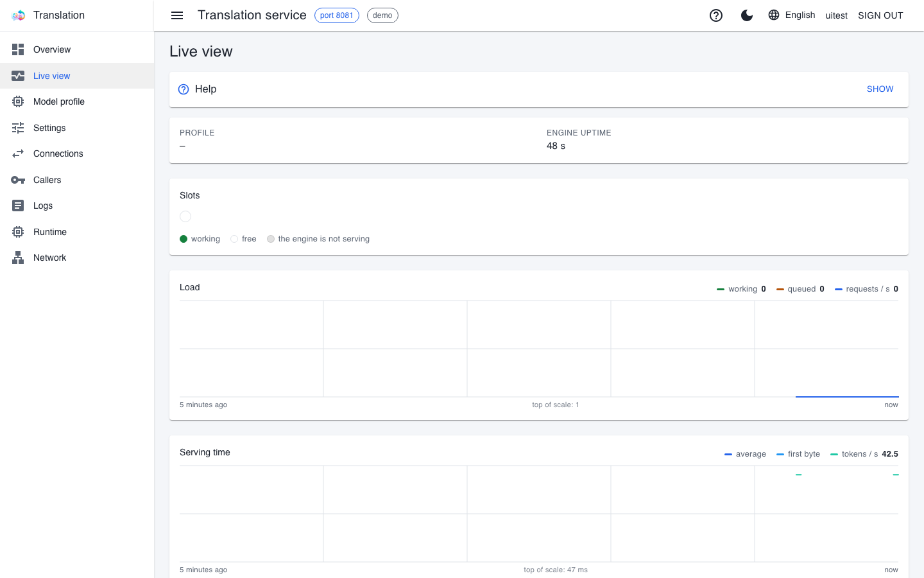Click the tokens / s legend entry

(864, 454)
